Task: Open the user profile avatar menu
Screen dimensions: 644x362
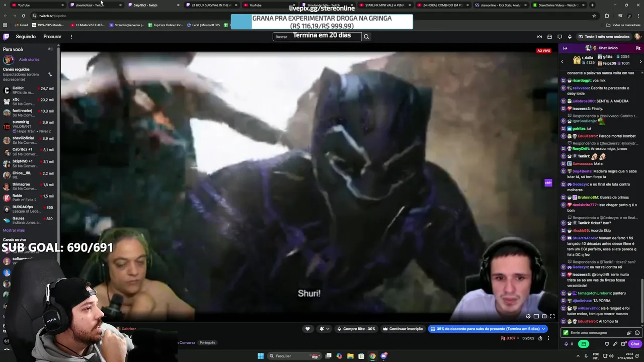Action: point(637,37)
